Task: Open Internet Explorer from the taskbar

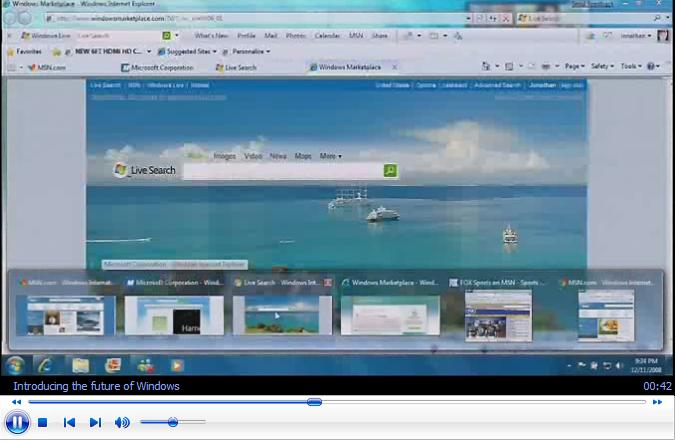Action: (x=45, y=366)
